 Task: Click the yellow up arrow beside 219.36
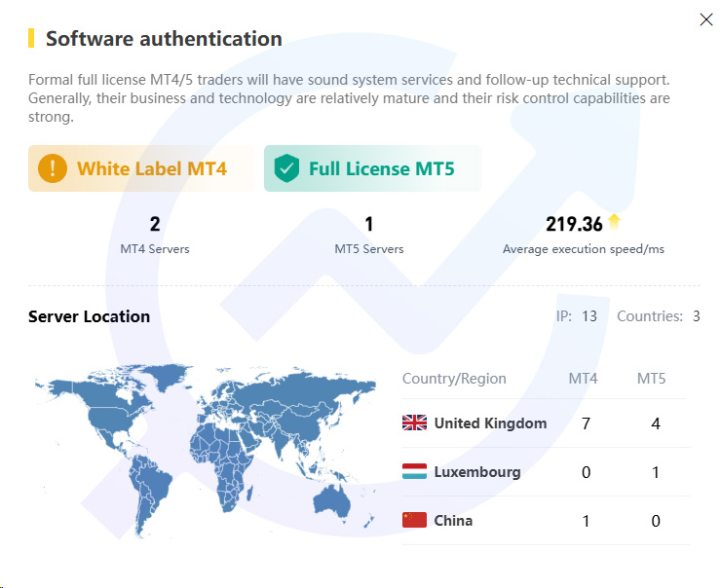(x=615, y=221)
